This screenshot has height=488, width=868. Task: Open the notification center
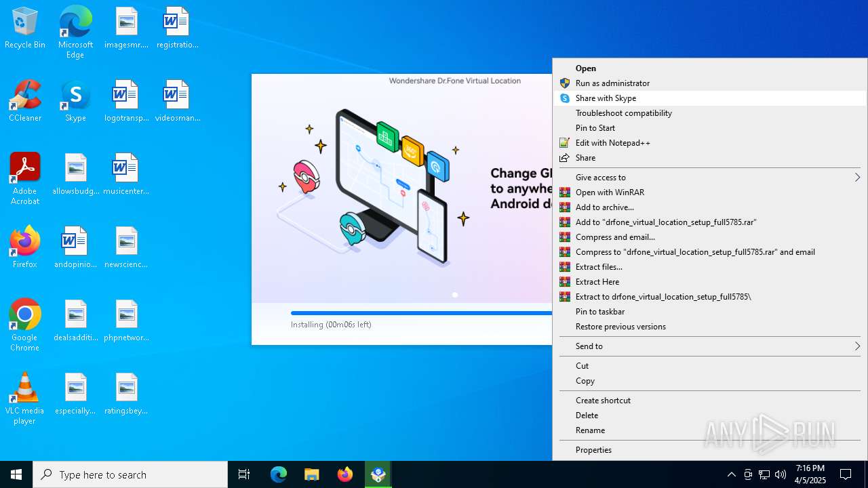coord(846,474)
